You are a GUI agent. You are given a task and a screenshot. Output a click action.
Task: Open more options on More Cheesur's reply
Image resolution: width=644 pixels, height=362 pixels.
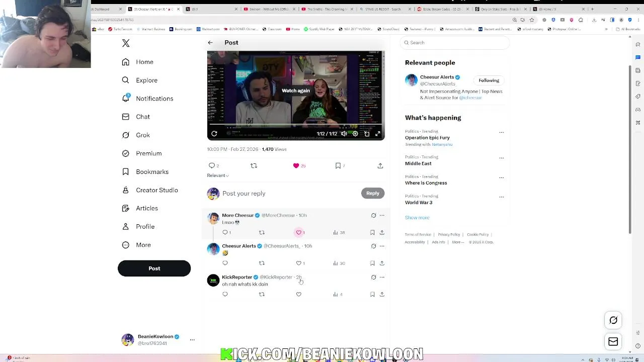point(382,215)
